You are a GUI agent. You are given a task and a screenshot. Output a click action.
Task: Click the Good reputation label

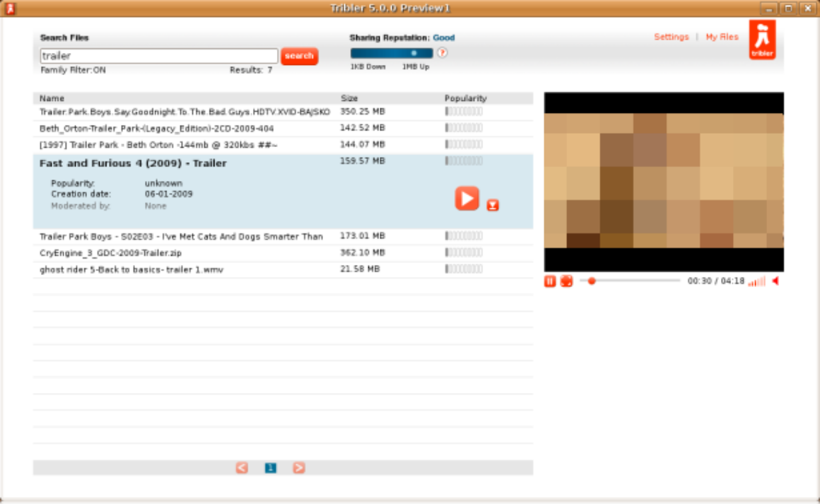pos(443,38)
